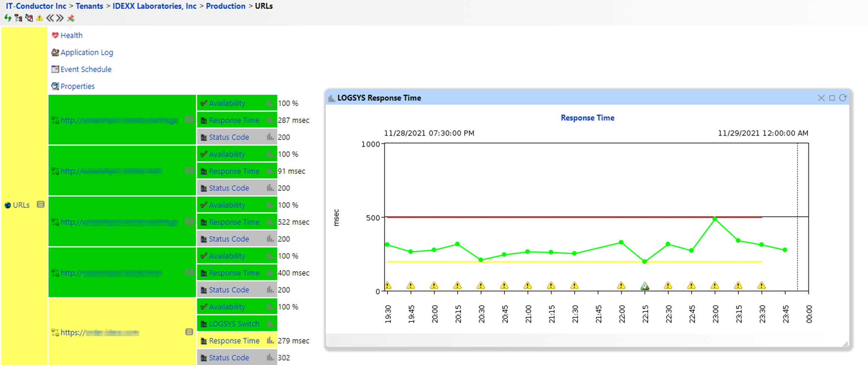Click the 91 msec value
Screen dimensions: 868x365
pos(291,171)
